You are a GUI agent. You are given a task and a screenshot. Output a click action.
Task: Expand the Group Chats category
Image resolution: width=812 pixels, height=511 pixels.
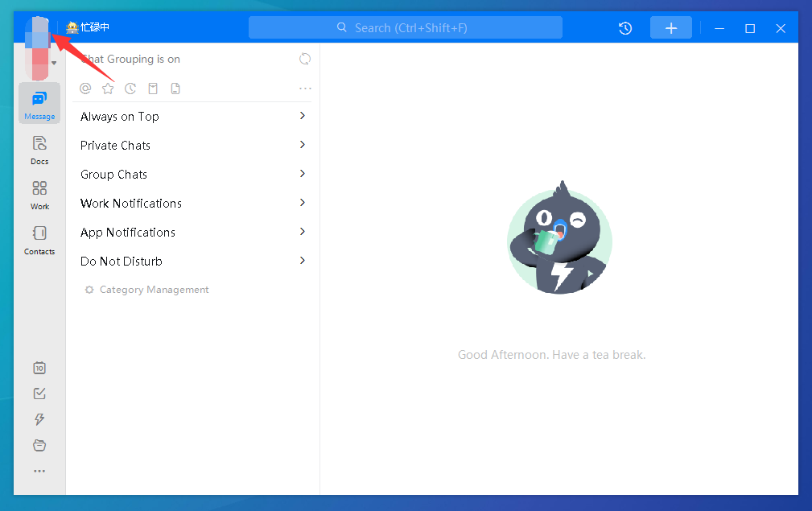(192, 175)
